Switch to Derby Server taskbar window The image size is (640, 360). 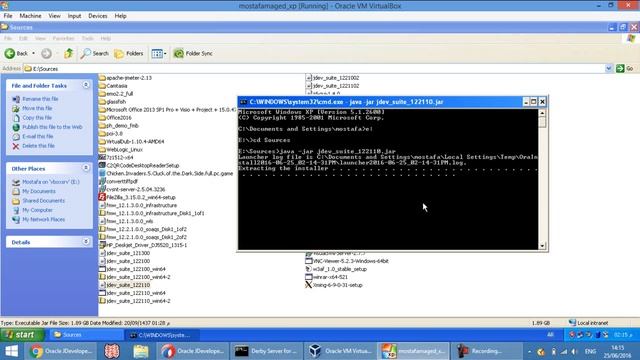266,351
